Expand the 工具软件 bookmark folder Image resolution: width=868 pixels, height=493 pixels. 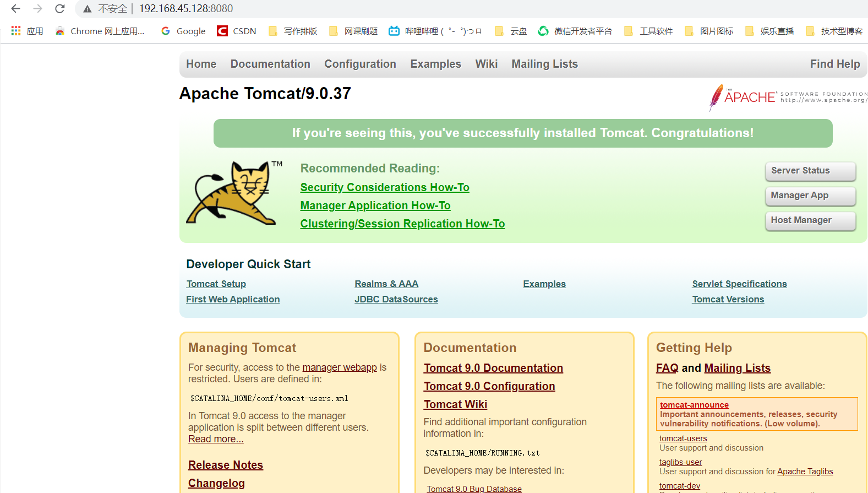649,31
